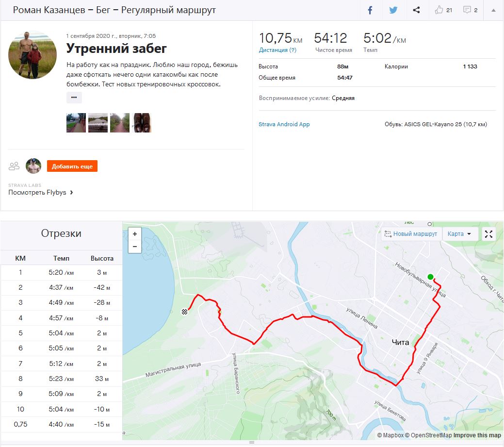Open the Дистанция (?) help link
Screen dimensions: 504x447
pyautogui.click(x=277, y=50)
